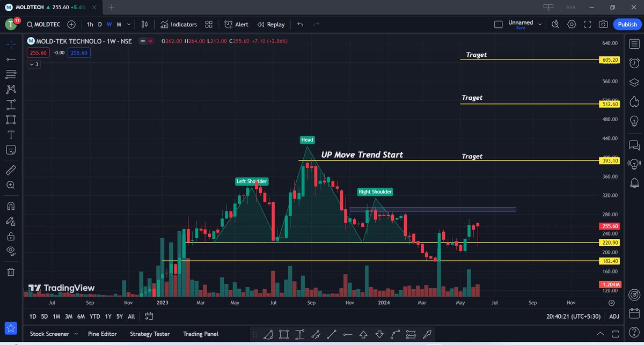The image size is (644, 345).
Task: Activate the zoom in tool
Action: coord(11,185)
